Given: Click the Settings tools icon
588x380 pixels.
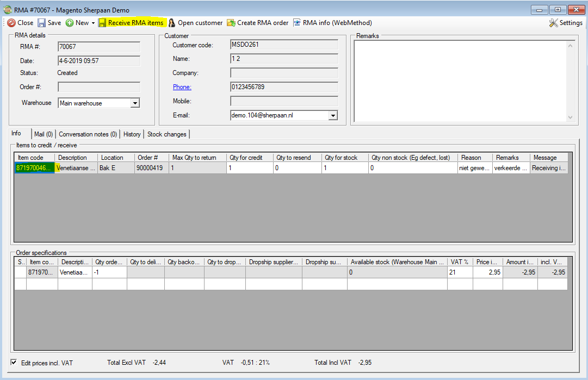Looking at the screenshot, I should click(x=553, y=23).
